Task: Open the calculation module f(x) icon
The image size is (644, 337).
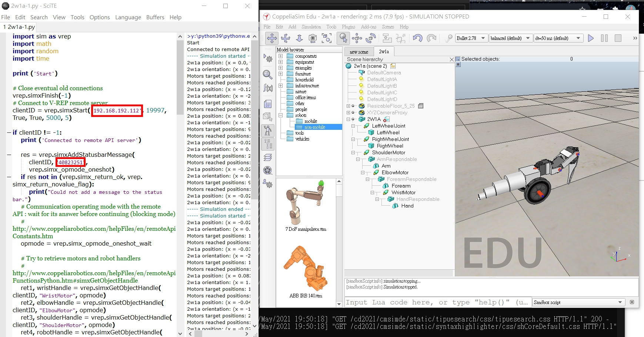Action: pyautogui.click(x=268, y=88)
